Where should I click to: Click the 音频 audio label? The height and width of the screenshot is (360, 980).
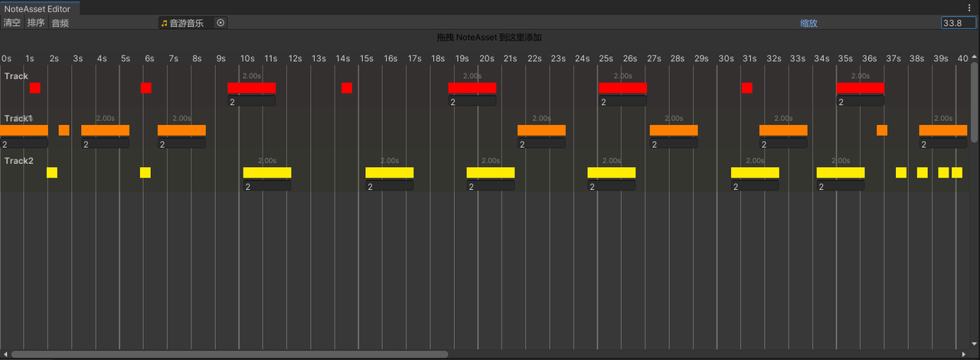pyautogui.click(x=60, y=23)
